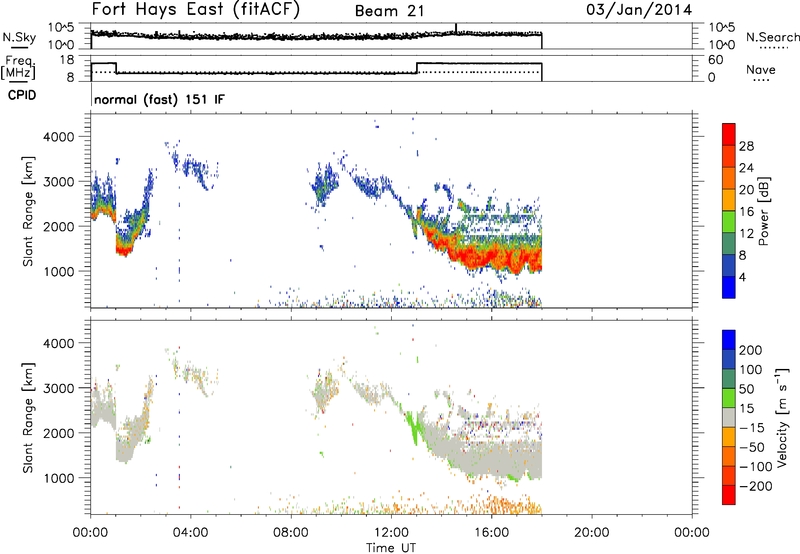Select the "Freq. [MHz]" axis label

tap(19, 68)
